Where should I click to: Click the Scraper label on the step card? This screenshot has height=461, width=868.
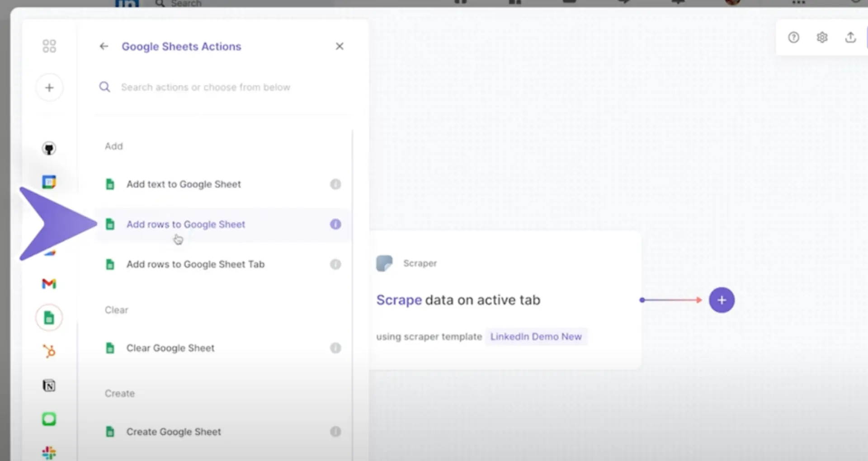[420, 263]
